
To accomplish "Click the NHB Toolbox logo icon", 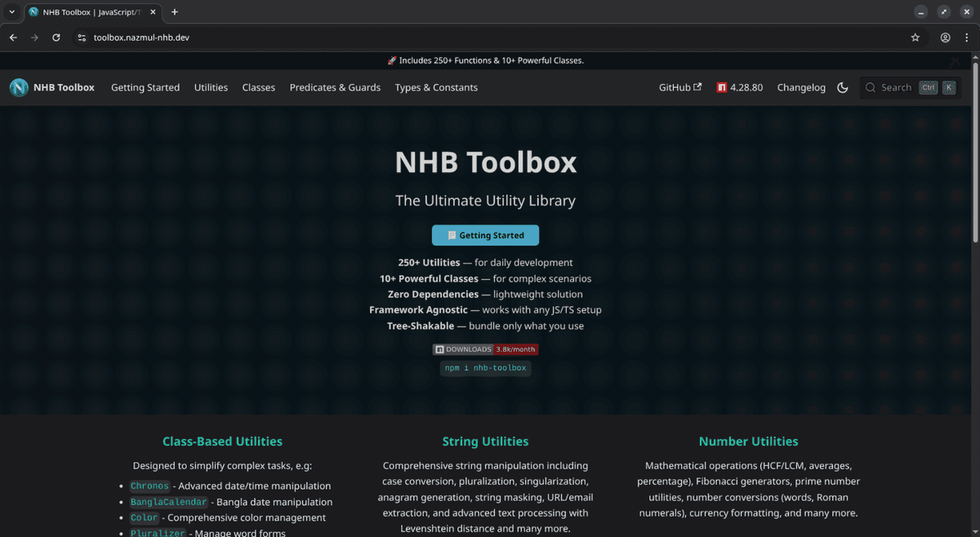I will tap(18, 87).
